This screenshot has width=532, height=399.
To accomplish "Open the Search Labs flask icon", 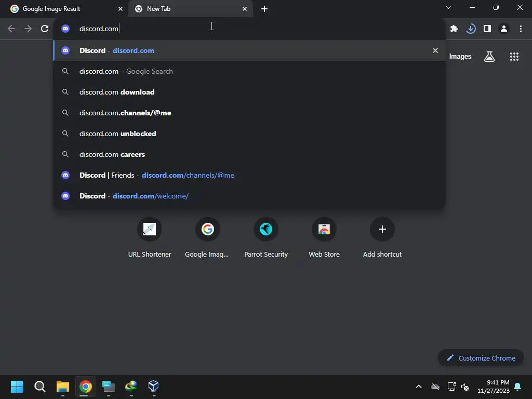I will coord(489,57).
